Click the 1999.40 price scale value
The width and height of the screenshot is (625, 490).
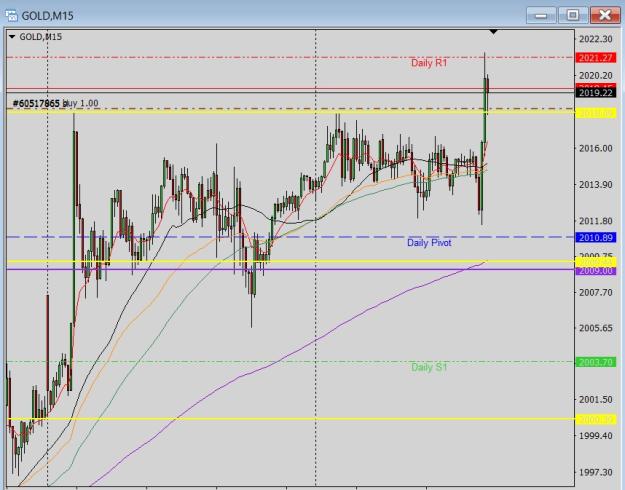[x=596, y=436]
